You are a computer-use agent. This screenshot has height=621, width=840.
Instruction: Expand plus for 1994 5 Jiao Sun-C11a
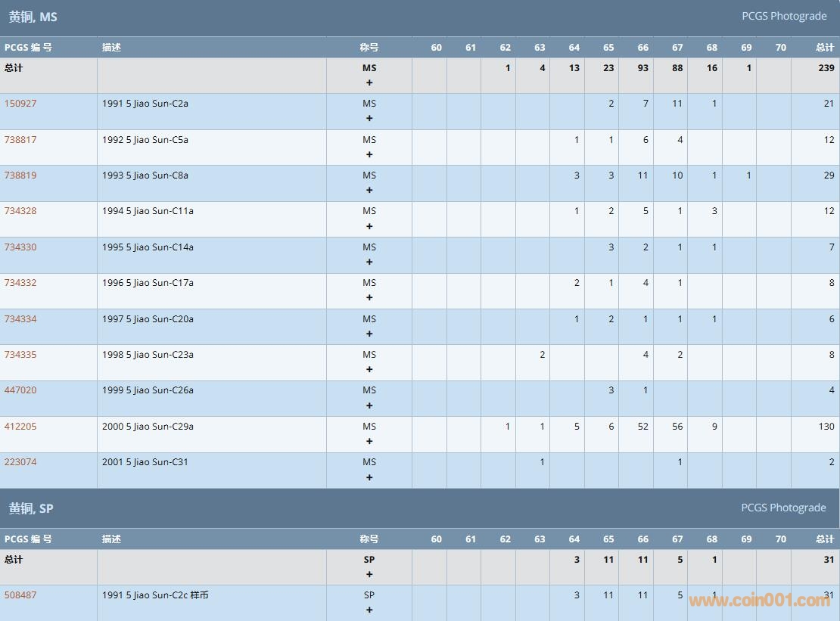coord(369,226)
